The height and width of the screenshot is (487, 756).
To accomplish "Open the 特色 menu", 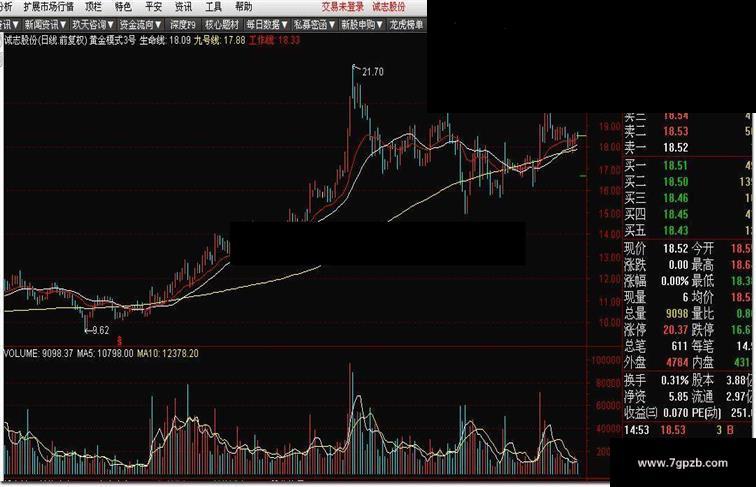I will point(122,7).
